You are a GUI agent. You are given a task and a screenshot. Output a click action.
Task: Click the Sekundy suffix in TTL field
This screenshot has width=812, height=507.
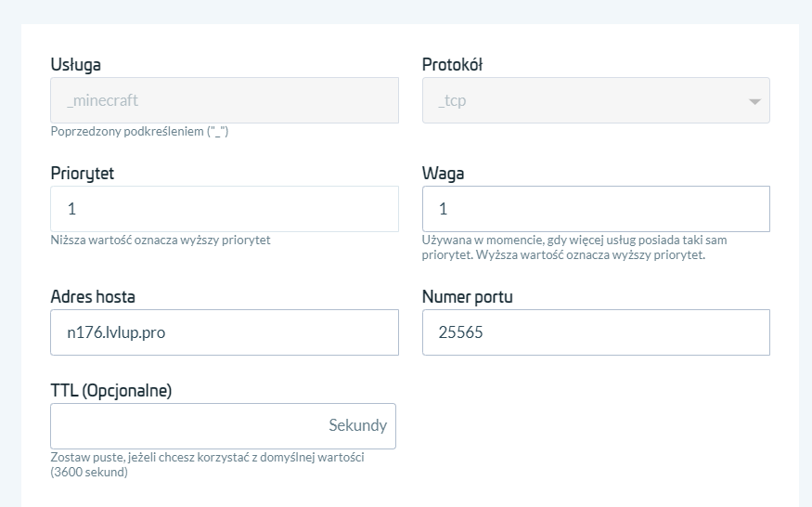[x=357, y=426]
